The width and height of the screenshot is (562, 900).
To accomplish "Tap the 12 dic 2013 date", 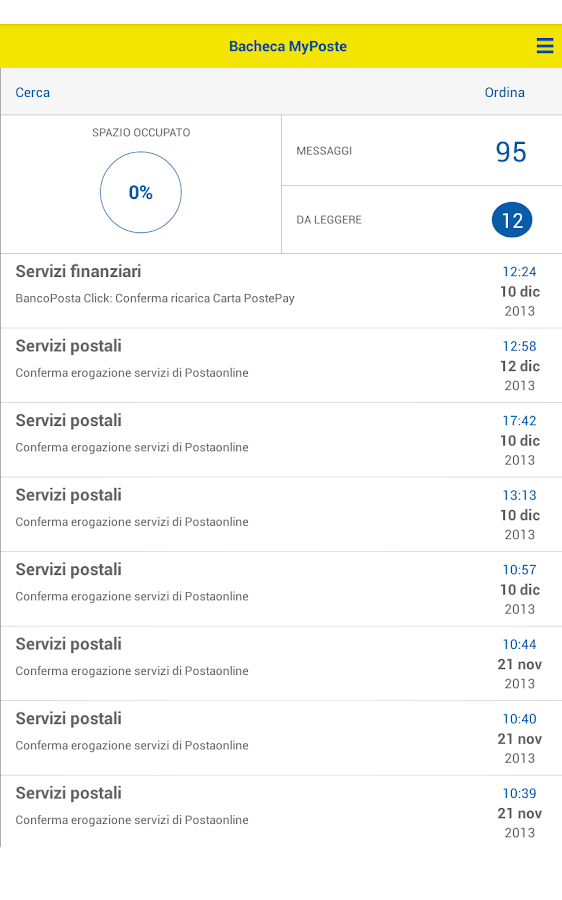I will tap(520, 375).
